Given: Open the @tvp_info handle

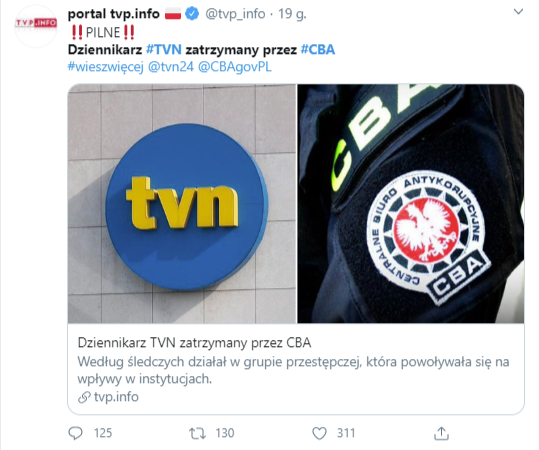Looking at the screenshot, I should coord(235,14).
